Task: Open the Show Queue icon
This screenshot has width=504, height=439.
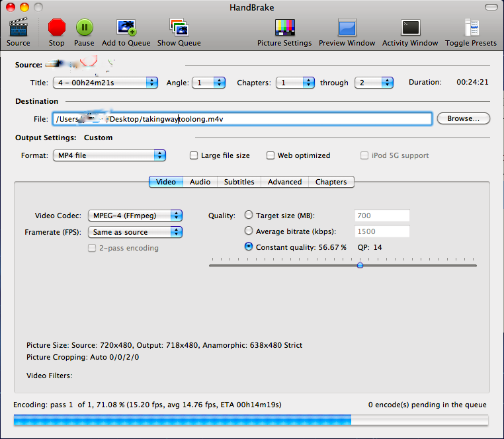Action: pyautogui.click(x=179, y=27)
